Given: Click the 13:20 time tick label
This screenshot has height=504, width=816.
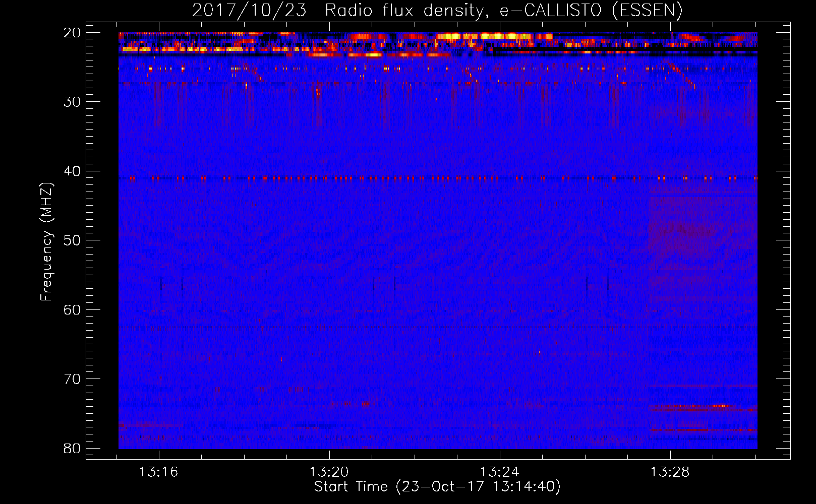Looking at the screenshot, I should pyautogui.click(x=329, y=472).
